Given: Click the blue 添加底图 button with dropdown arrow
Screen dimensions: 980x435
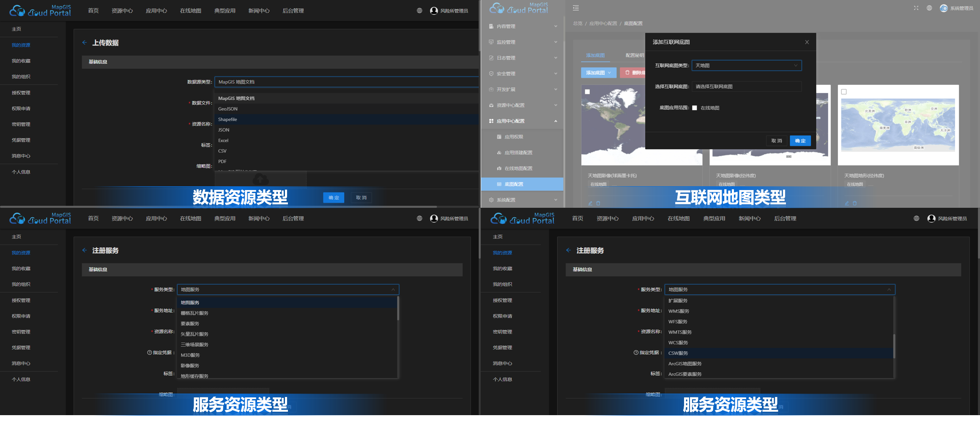Looking at the screenshot, I should click(x=598, y=73).
